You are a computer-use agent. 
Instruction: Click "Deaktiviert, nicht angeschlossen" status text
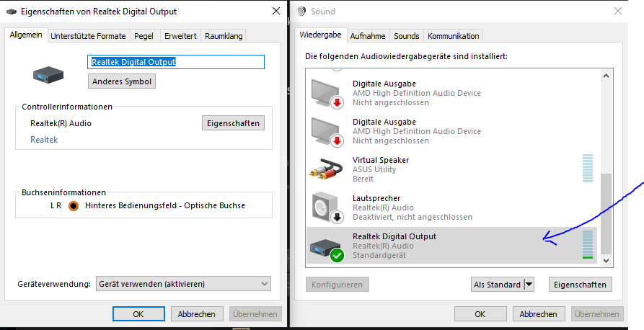(x=413, y=217)
